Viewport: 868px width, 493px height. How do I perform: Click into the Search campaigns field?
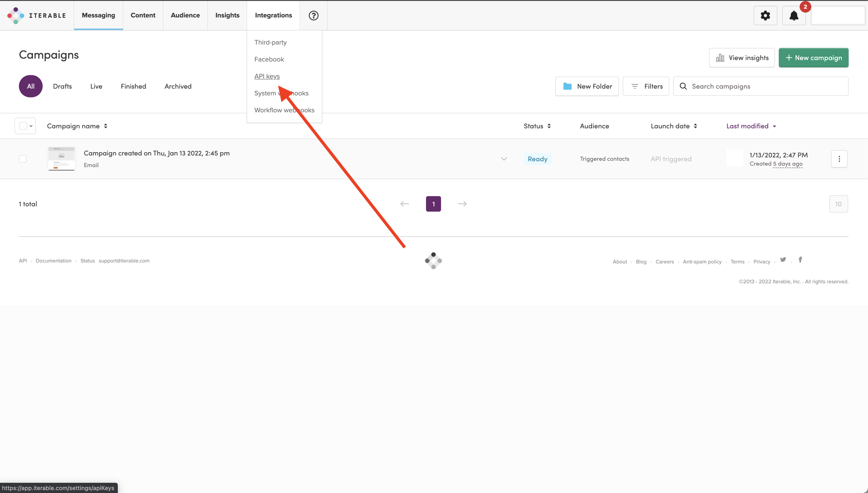(766, 86)
